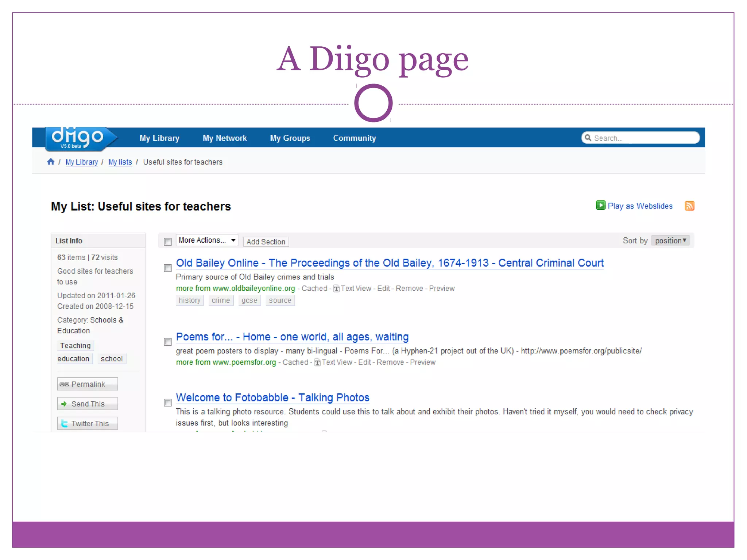Tick the select-all checkbox in toolbar
Viewport: 747px width, 560px height.
(168, 242)
